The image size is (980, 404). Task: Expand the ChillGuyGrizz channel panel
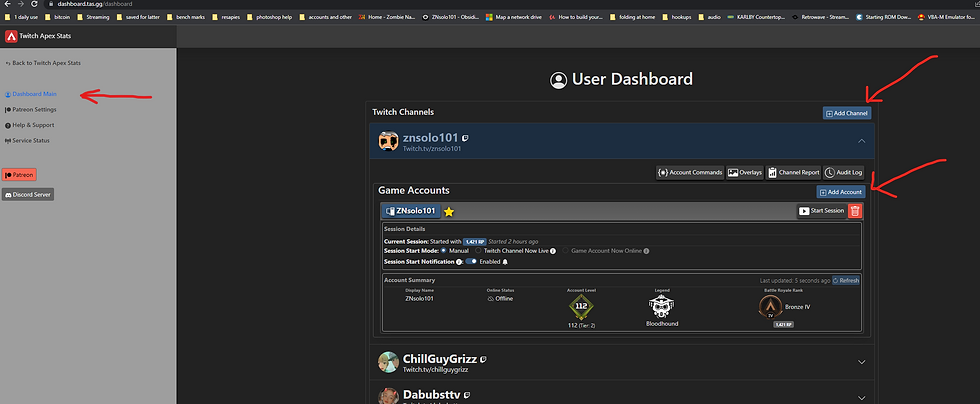[x=862, y=362]
